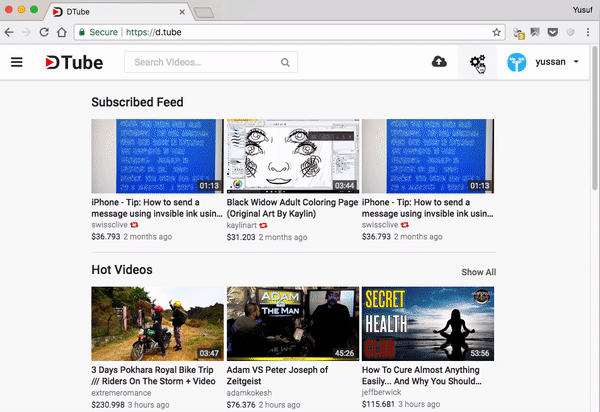
Task: Click the Subscribed Feed heading
Action: 137,102
